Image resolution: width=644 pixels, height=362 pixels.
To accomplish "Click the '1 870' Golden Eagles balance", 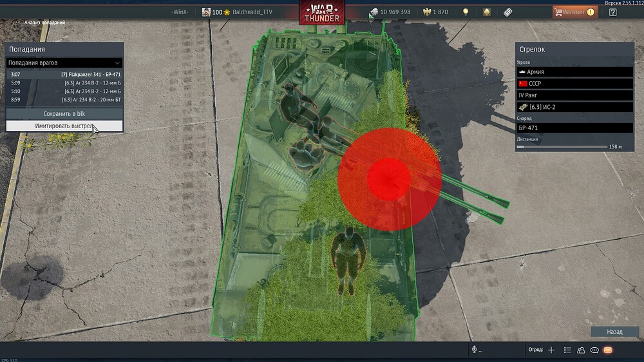I will coord(440,12).
